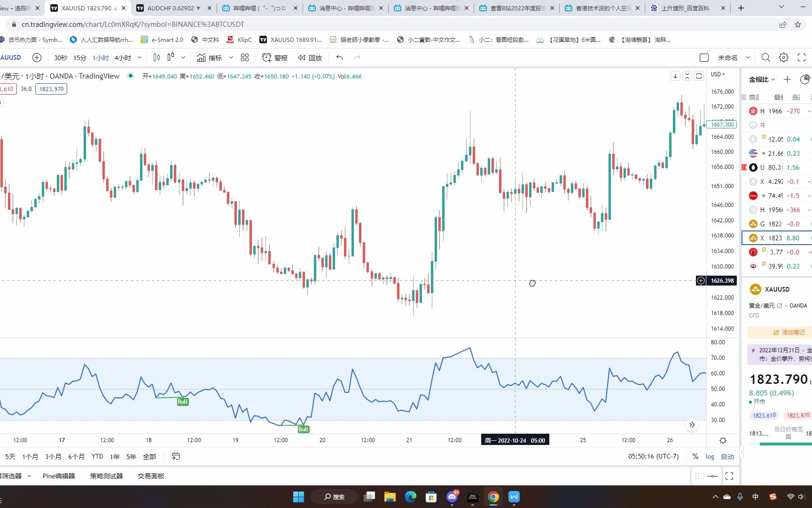This screenshot has height=508, width=812.
Task: Start bar replay with 回放
Action: (x=310, y=57)
